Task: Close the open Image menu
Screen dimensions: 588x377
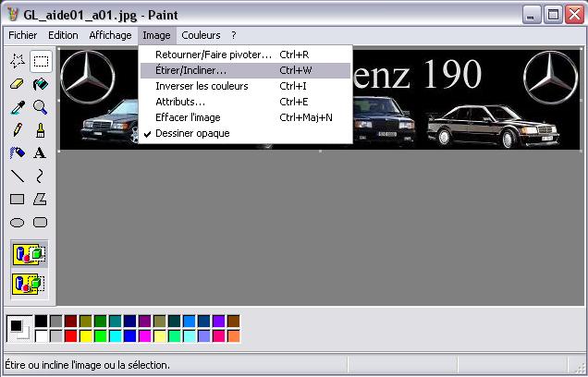Action: pyautogui.click(x=157, y=35)
